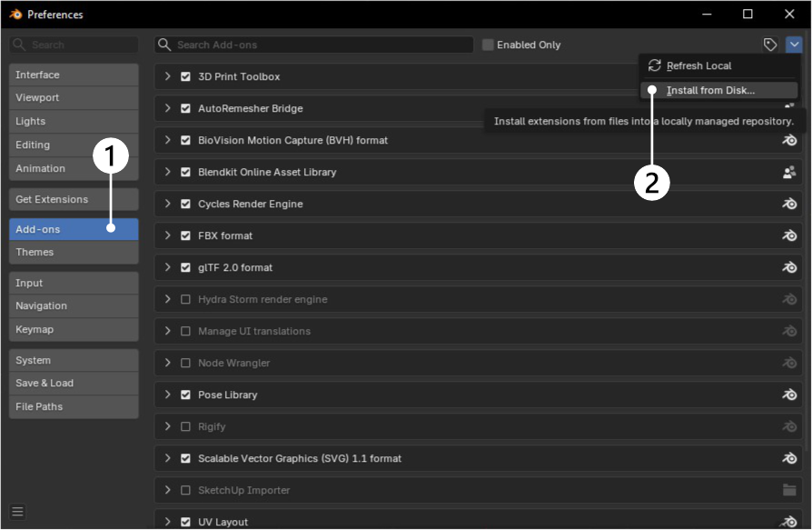812x530 pixels.
Task: Toggle the UV Layout checkbox
Action: click(x=185, y=522)
